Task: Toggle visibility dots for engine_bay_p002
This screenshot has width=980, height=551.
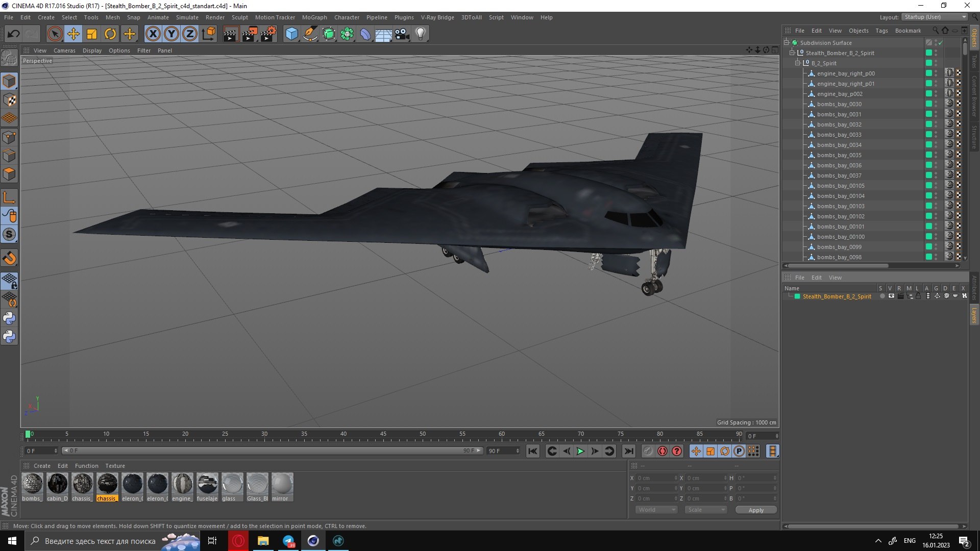Action: 936,94
